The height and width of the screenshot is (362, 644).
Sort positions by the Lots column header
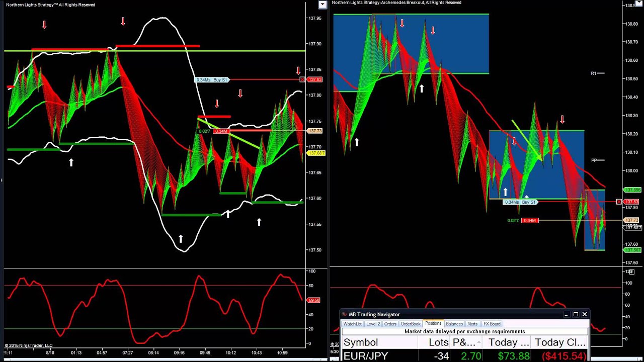point(434,342)
